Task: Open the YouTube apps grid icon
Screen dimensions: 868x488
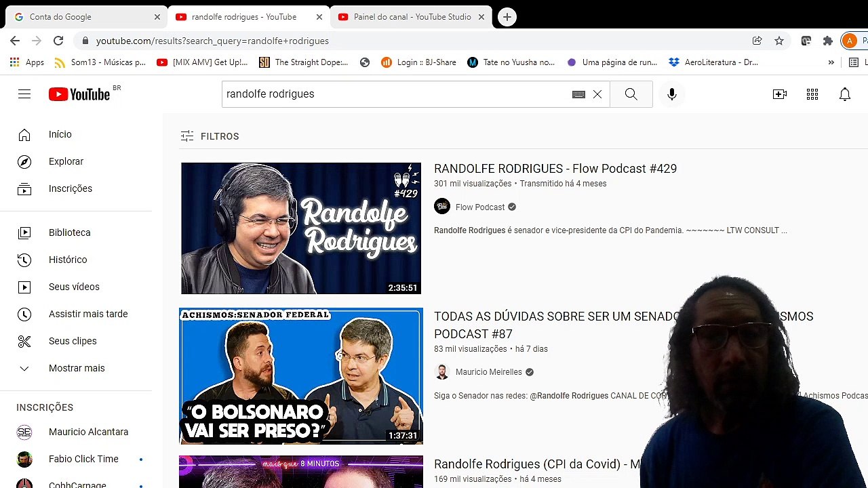Action: point(812,94)
